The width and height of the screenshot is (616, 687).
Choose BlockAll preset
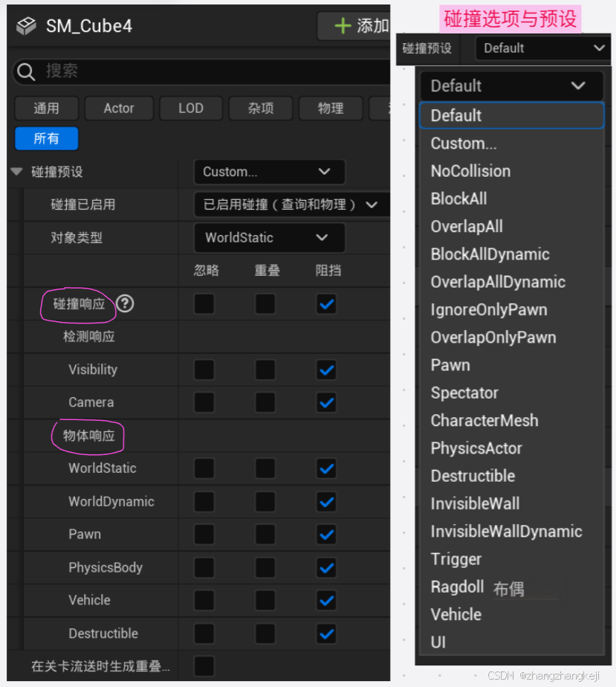point(512,199)
